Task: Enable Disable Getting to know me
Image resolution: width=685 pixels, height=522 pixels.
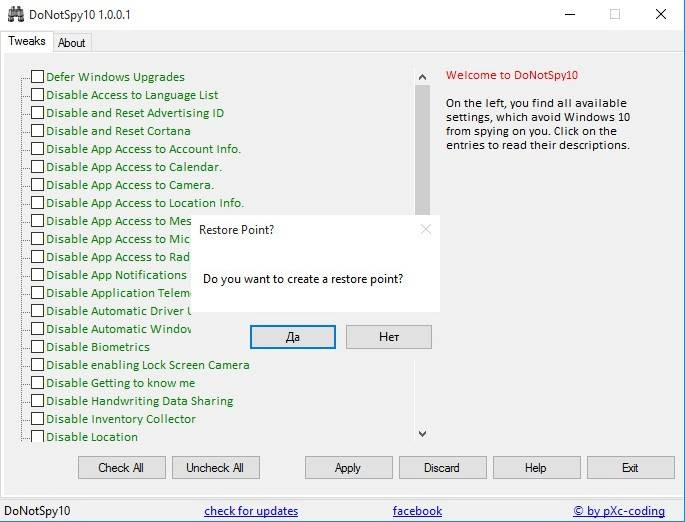Action: coord(38,382)
